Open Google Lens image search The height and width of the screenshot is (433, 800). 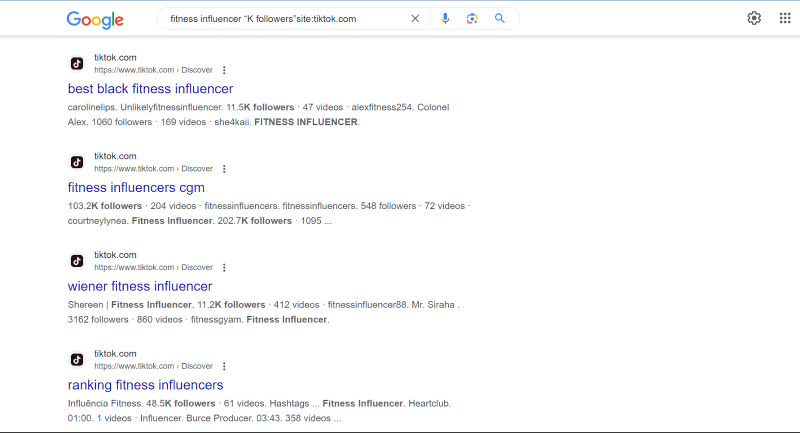[472, 18]
